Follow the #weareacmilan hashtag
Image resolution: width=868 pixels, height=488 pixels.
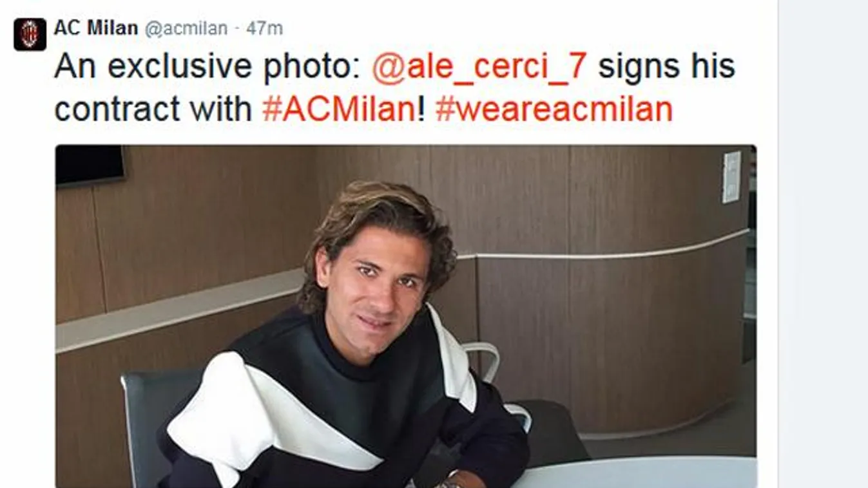(554, 109)
